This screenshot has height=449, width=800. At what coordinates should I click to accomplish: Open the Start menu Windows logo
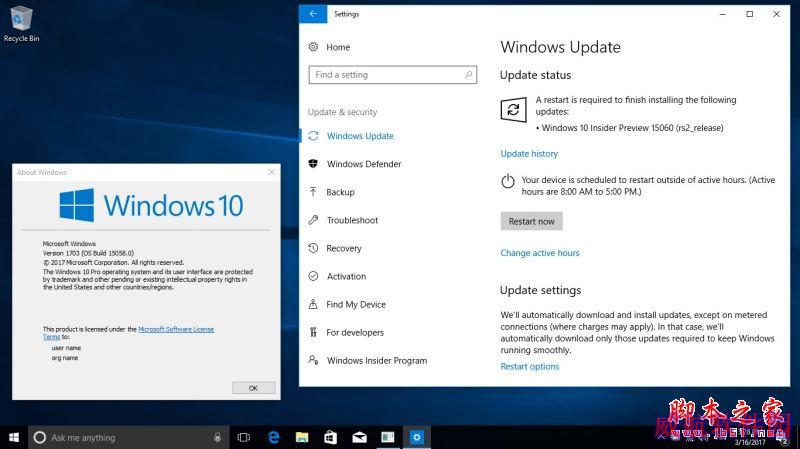[14, 437]
